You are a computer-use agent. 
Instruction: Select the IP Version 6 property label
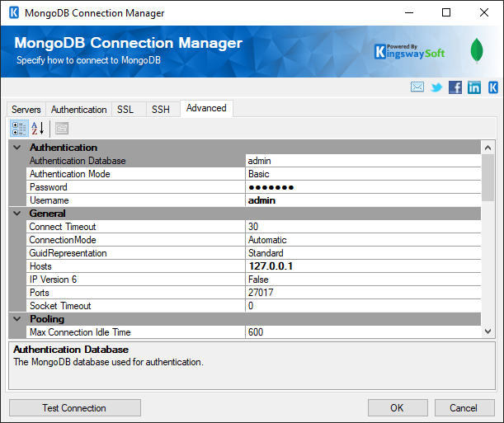click(135, 279)
